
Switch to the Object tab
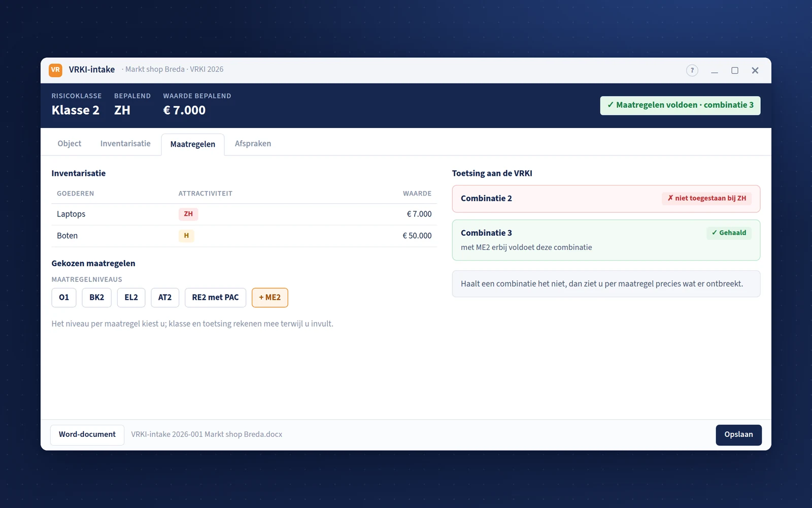pyautogui.click(x=70, y=144)
